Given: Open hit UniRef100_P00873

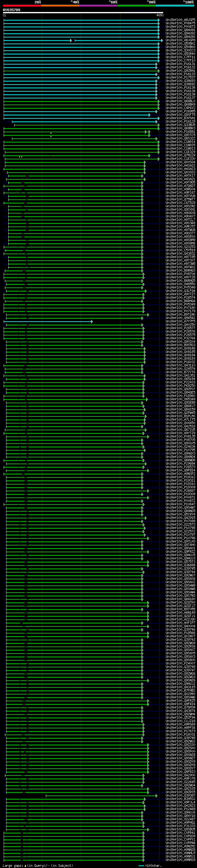Looking at the screenshot, I should point(180,26).
